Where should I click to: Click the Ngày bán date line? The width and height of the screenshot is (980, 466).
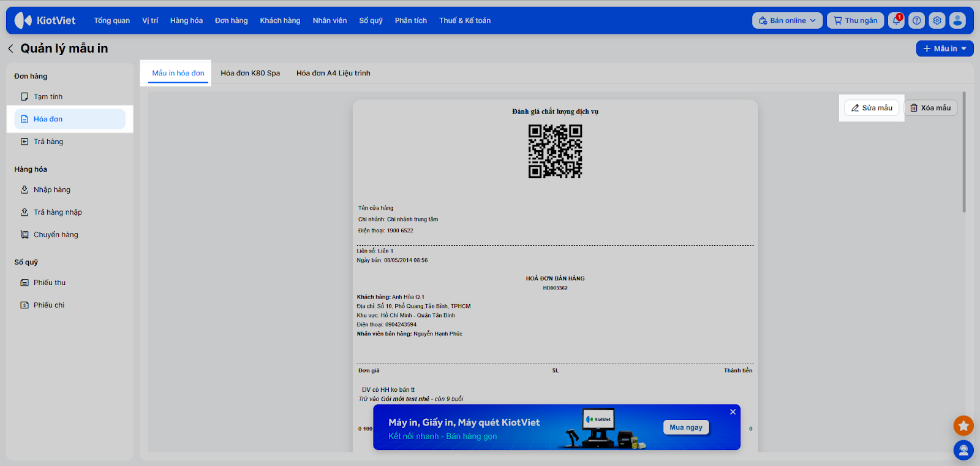pyautogui.click(x=393, y=260)
